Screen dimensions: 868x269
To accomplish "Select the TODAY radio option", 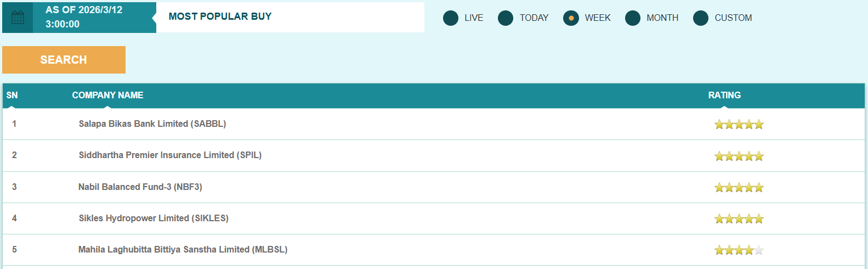I will point(505,18).
